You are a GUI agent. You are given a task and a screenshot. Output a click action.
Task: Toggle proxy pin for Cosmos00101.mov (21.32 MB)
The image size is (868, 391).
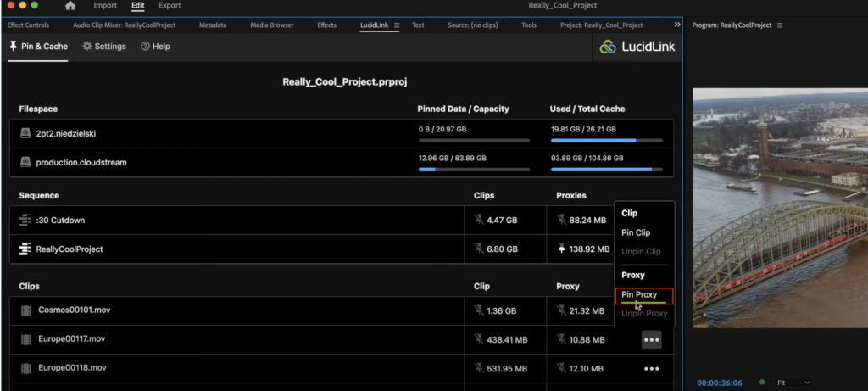point(561,310)
